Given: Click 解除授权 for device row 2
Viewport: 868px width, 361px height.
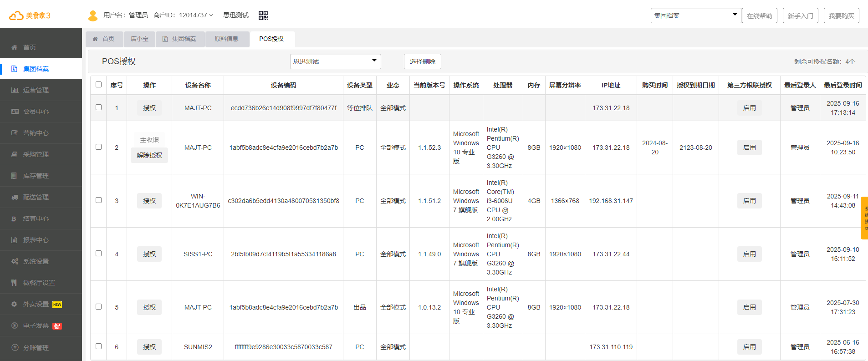Looking at the screenshot, I should [x=149, y=155].
